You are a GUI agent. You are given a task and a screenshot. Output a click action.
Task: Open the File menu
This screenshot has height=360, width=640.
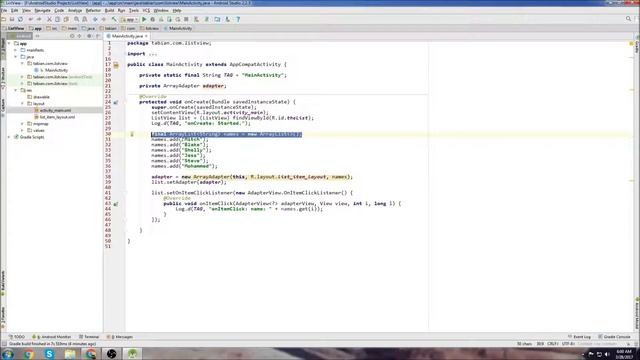pyautogui.click(x=4, y=10)
